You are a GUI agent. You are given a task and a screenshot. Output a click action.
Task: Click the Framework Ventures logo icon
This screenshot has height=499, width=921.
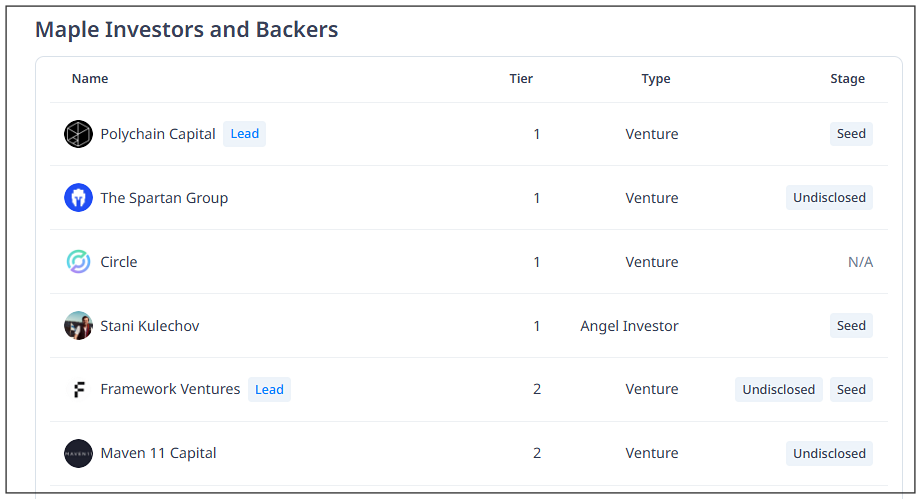click(78, 390)
